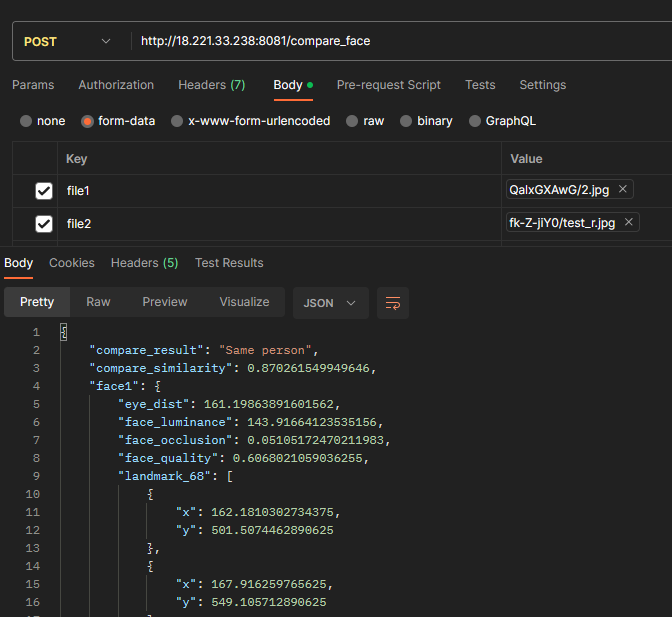Switch to the Params tab
This screenshot has height=617, width=672.
tap(33, 85)
